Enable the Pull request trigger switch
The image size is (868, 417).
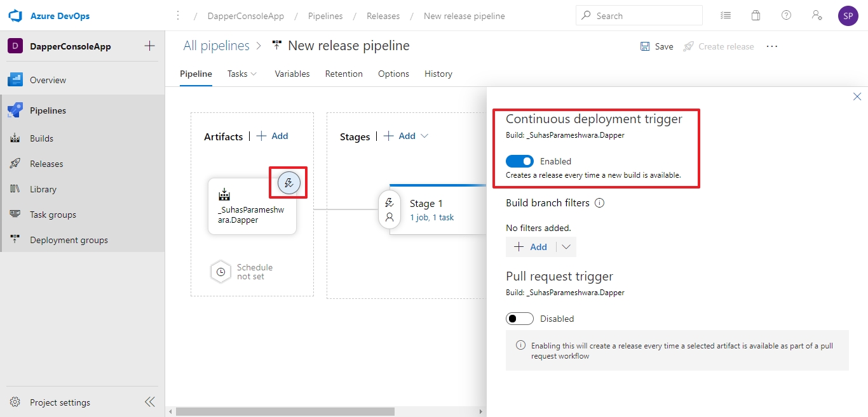520,319
